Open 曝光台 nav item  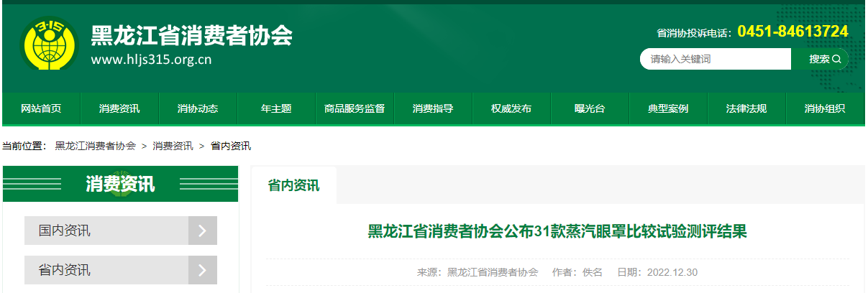[590, 108]
